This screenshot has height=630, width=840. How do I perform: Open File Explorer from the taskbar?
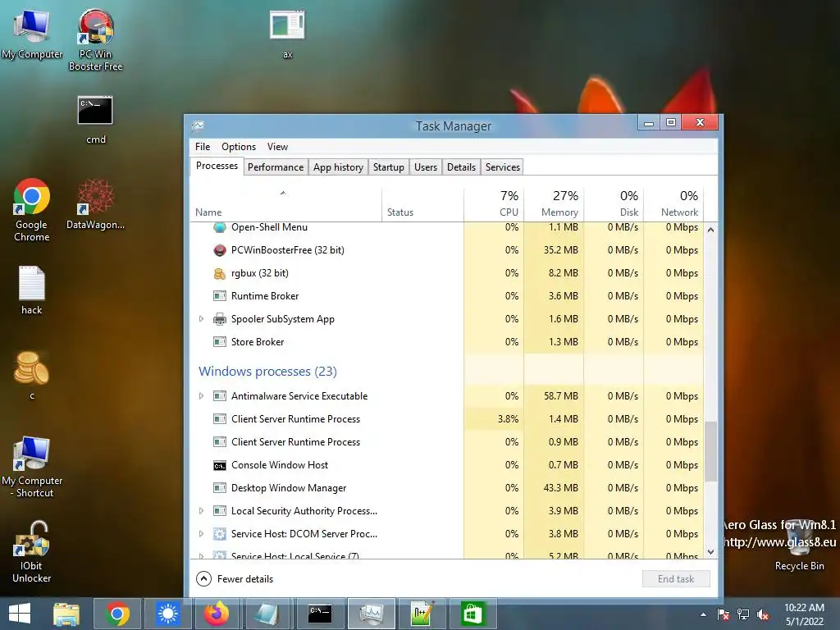(x=66, y=614)
